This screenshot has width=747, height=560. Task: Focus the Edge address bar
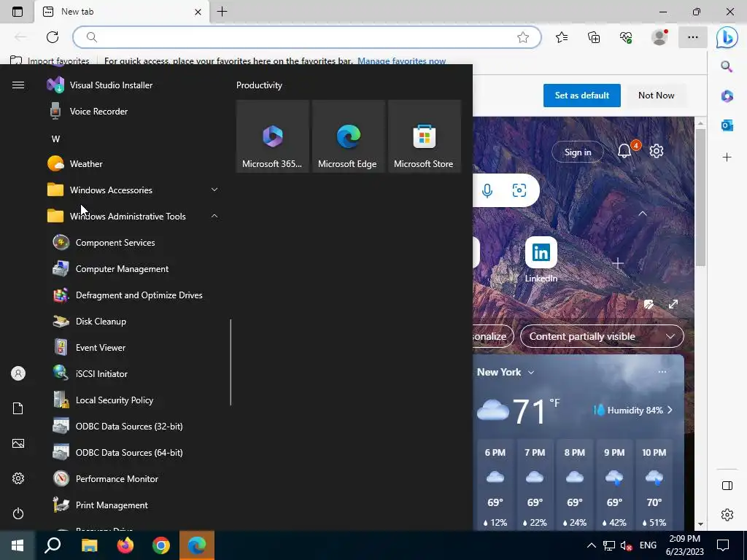[x=307, y=37]
